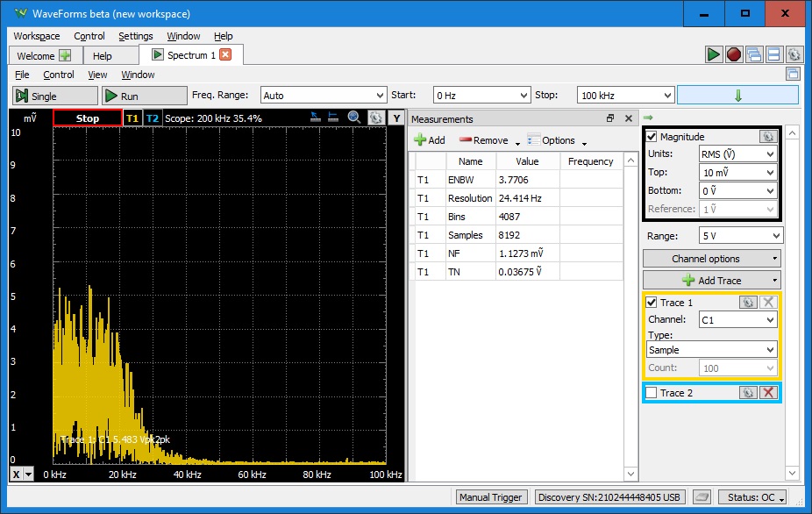
Task: Click the plot options gear icon
Action: point(375,118)
